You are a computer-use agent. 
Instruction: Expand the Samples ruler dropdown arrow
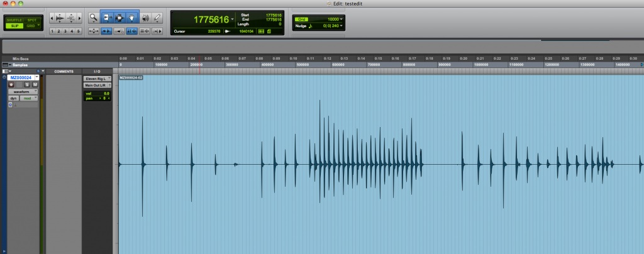point(10,65)
